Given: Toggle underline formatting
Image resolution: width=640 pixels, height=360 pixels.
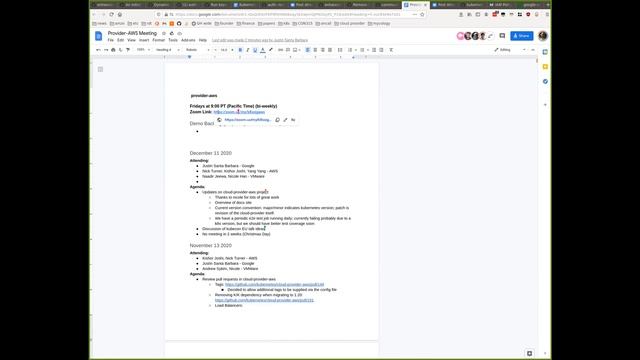Looking at the screenshot, I should coord(255,50).
